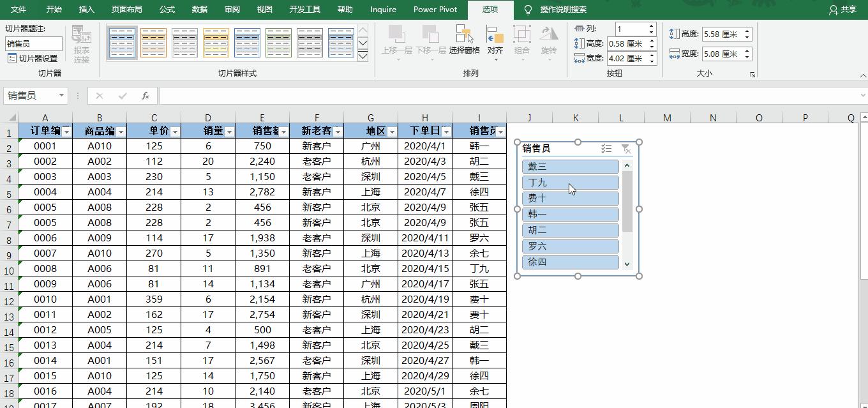Apply the first blue slicer style
Image resolution: width=868 pixels, height=408 pixels.
click(122, 42)
